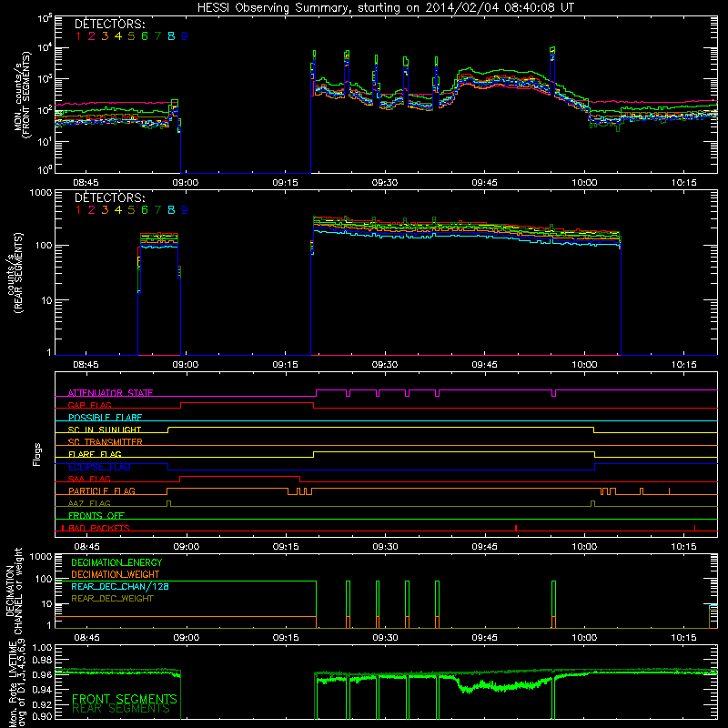Click the HESSI Observing Summary plot title
This screenshot has height=728, width=728.
386,7
